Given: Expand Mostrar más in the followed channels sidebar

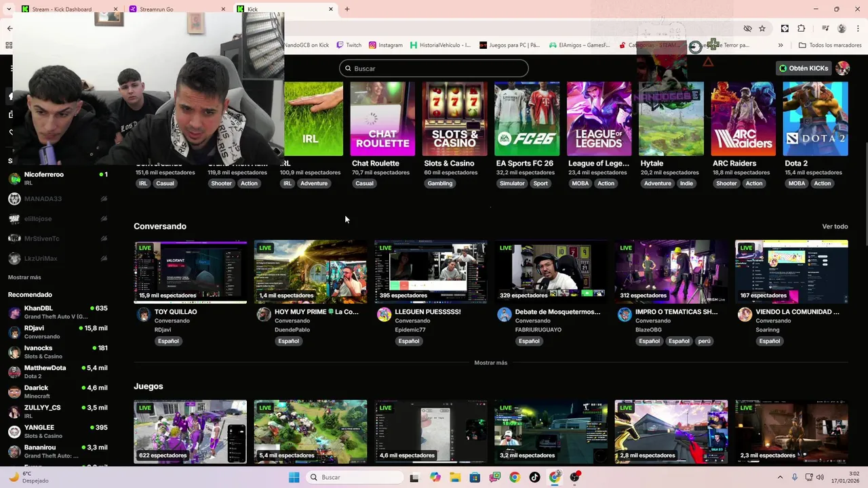Looking at the screenshot, I should point(24,277).
